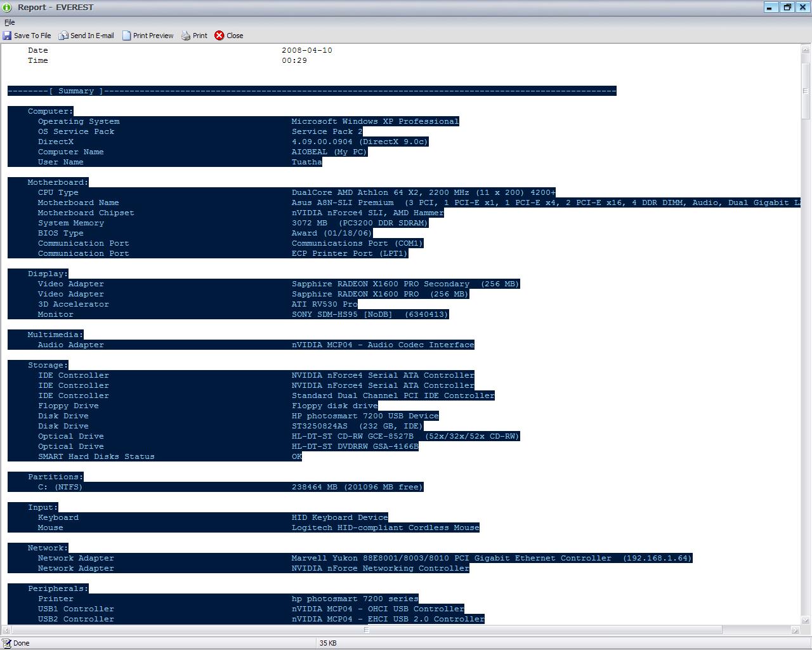
Task: Click the Save To File floppy icon
Action: (7, 36)
